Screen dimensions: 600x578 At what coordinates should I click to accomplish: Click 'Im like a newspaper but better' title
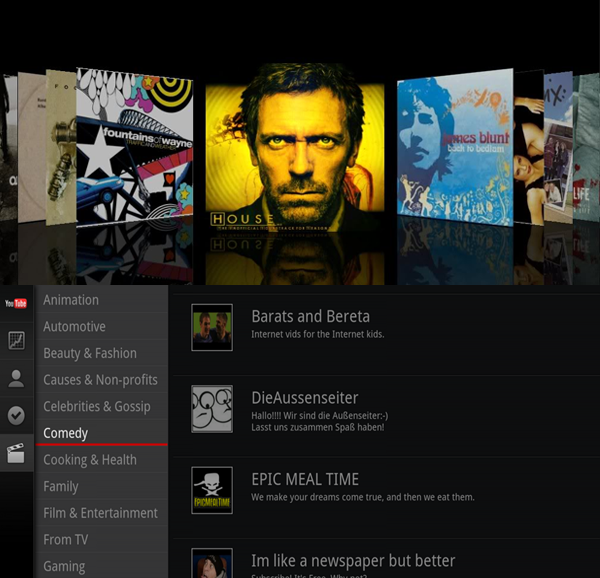(x=353, y=561)
